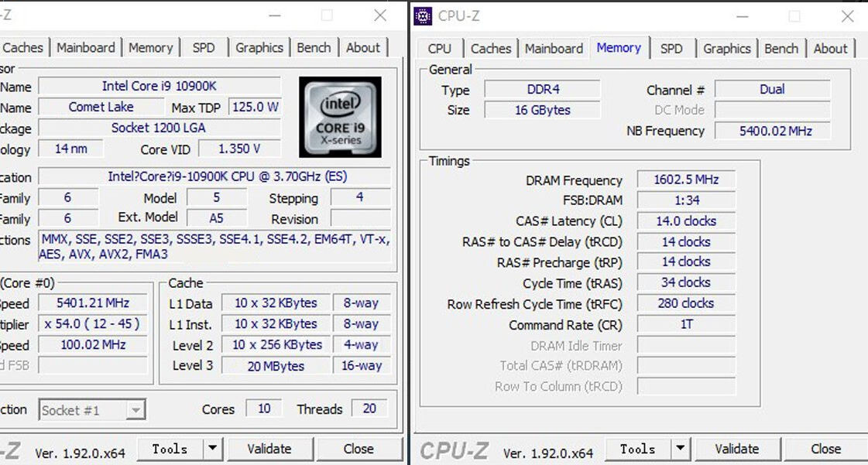
Task: Click the Threads count value 20
Action: (x=369, y=409)
